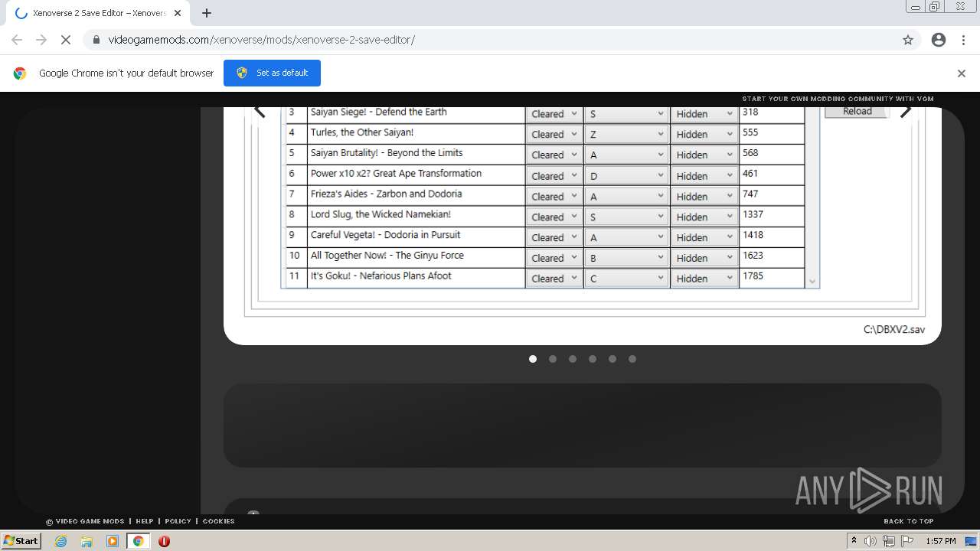Launch Internet Explorer from taskbar

click(x=61, y=541)
